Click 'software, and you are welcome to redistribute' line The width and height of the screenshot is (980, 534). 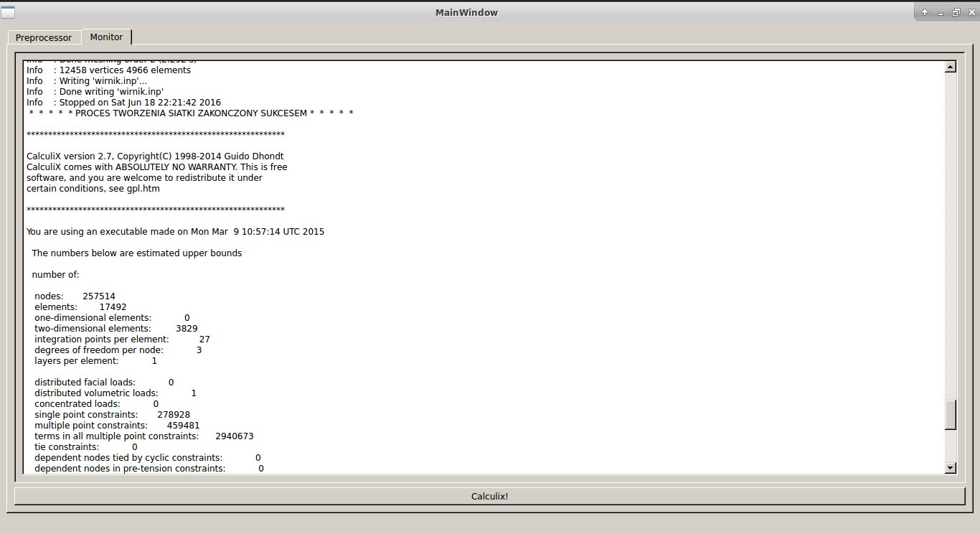coord(144,178)
